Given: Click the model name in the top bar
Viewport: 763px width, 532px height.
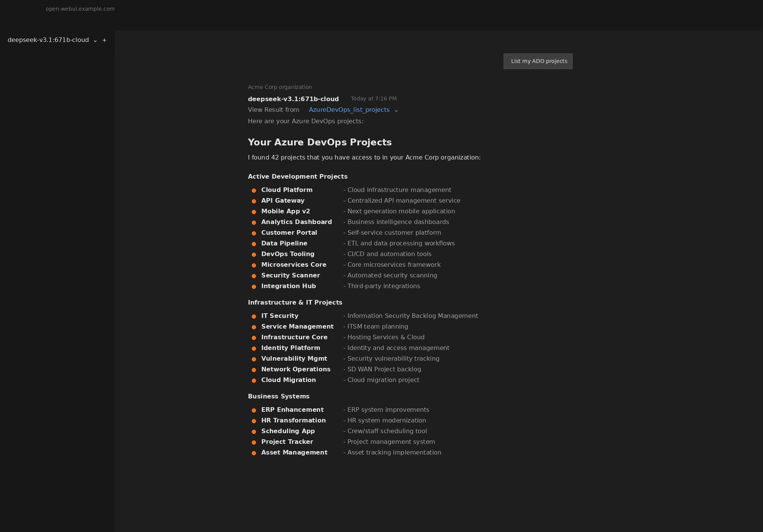Looking at the screenshot, I should 48,40.
